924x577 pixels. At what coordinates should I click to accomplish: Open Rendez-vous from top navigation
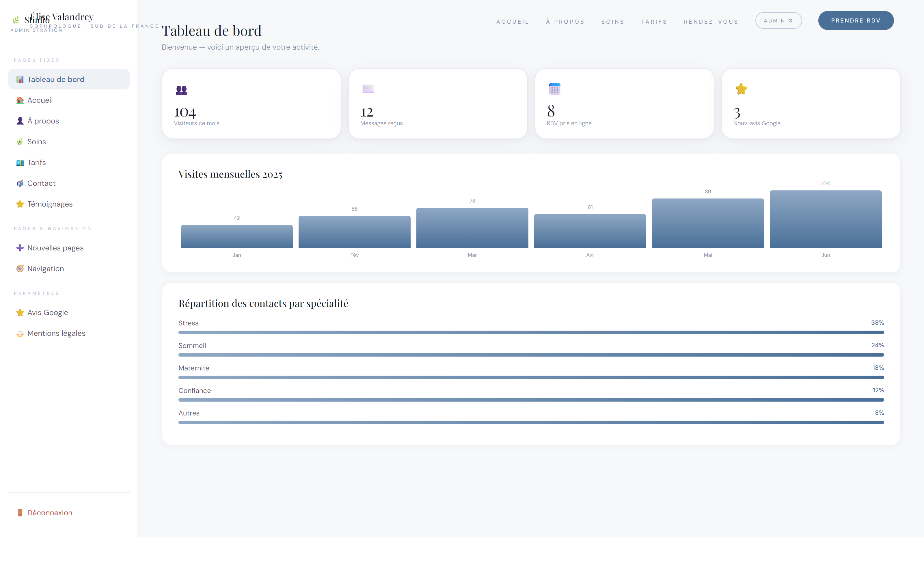click(x=711, y=22)
